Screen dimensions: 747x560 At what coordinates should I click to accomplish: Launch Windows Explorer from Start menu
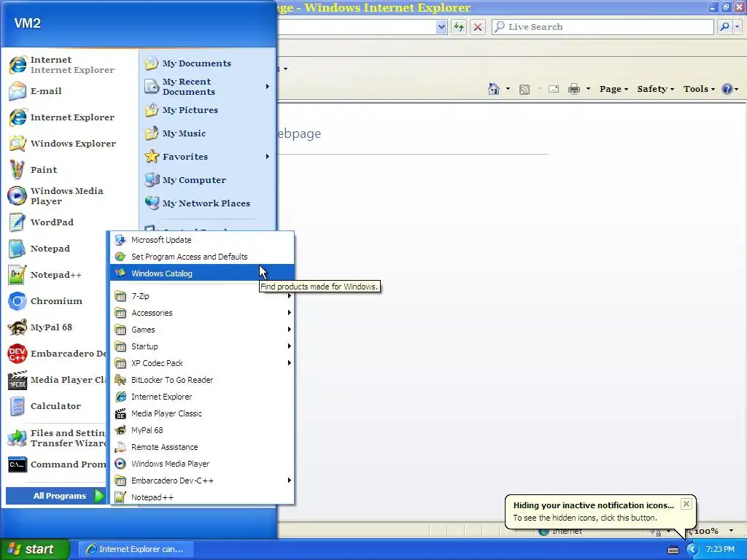point(62,144)
